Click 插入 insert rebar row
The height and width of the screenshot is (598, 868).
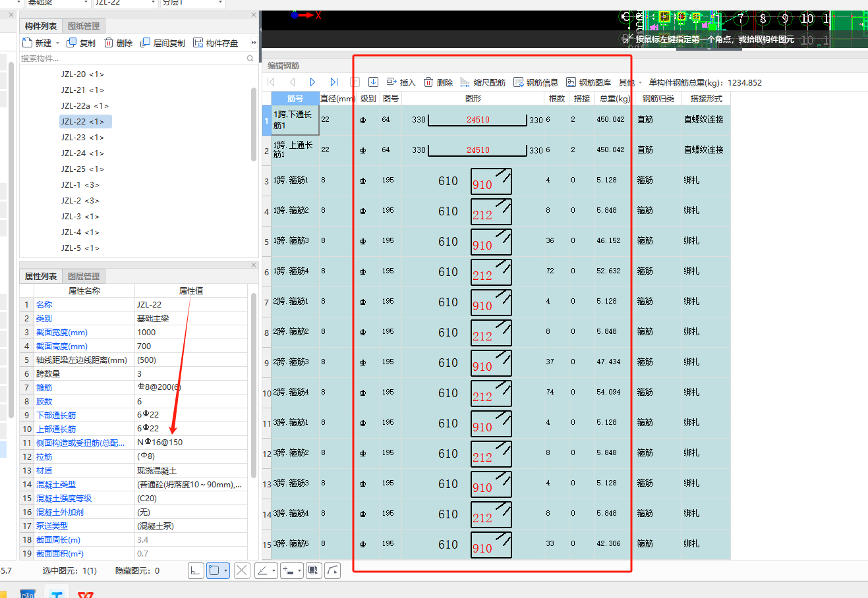[401, 82]
